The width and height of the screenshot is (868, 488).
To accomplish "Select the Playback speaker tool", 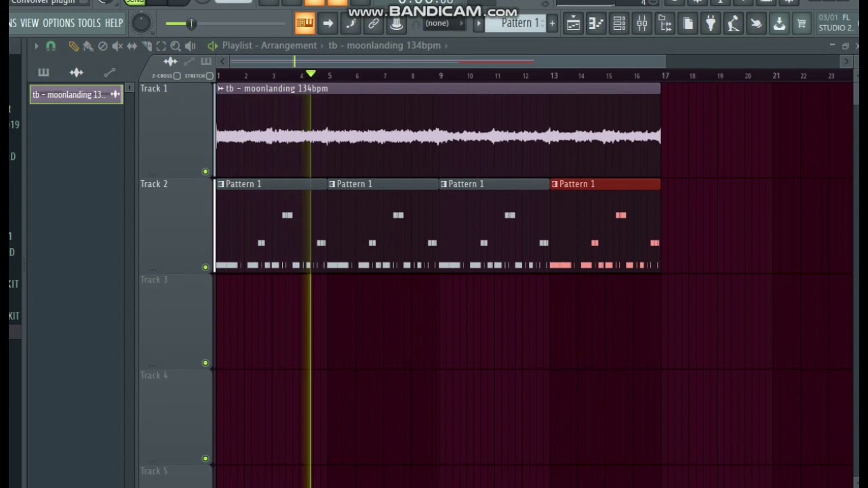I will point(190,46).
